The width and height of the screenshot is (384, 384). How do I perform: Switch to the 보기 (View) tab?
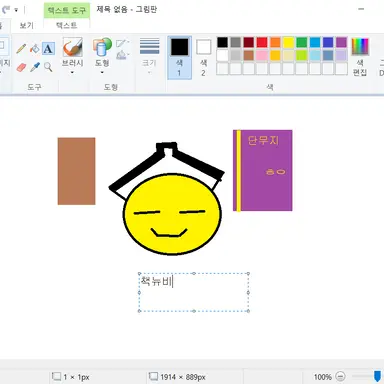click(x=26, y=25)
